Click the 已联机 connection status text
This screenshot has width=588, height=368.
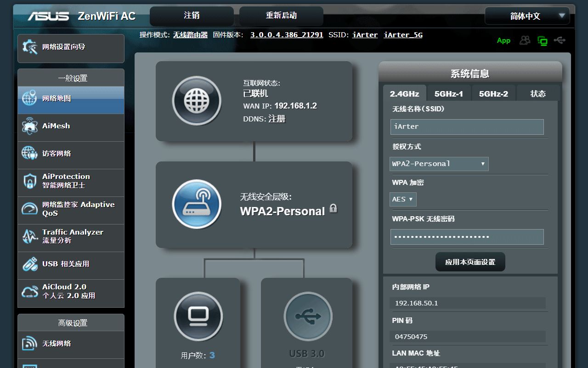click(255, 93)
